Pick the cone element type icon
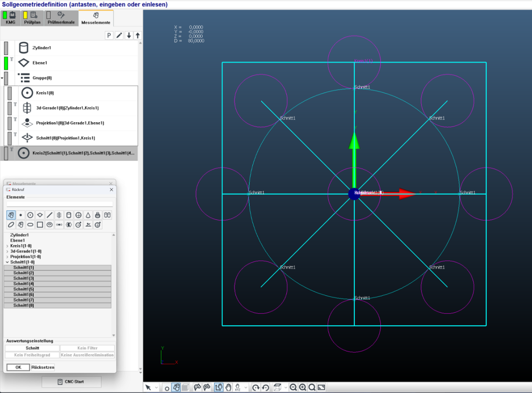Viewport: 532px width, 393px height. (x=88, y=215)
